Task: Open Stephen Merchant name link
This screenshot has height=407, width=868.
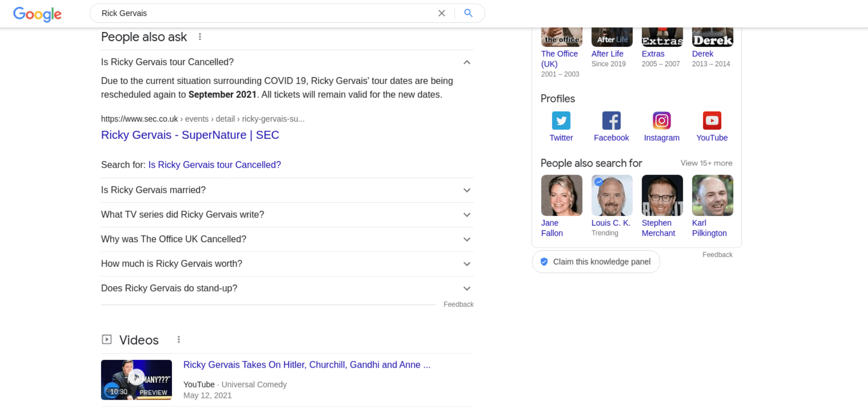Action: 658,228
